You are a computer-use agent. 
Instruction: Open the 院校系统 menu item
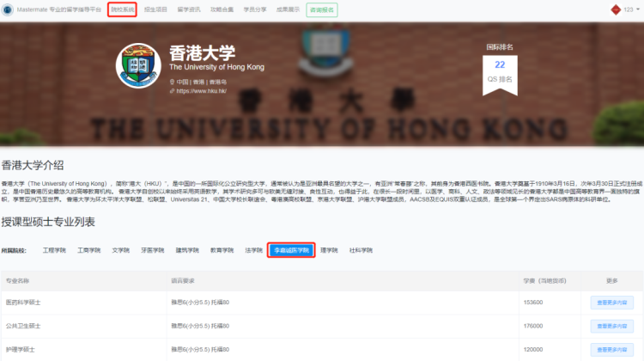click(x=122, y=9)
